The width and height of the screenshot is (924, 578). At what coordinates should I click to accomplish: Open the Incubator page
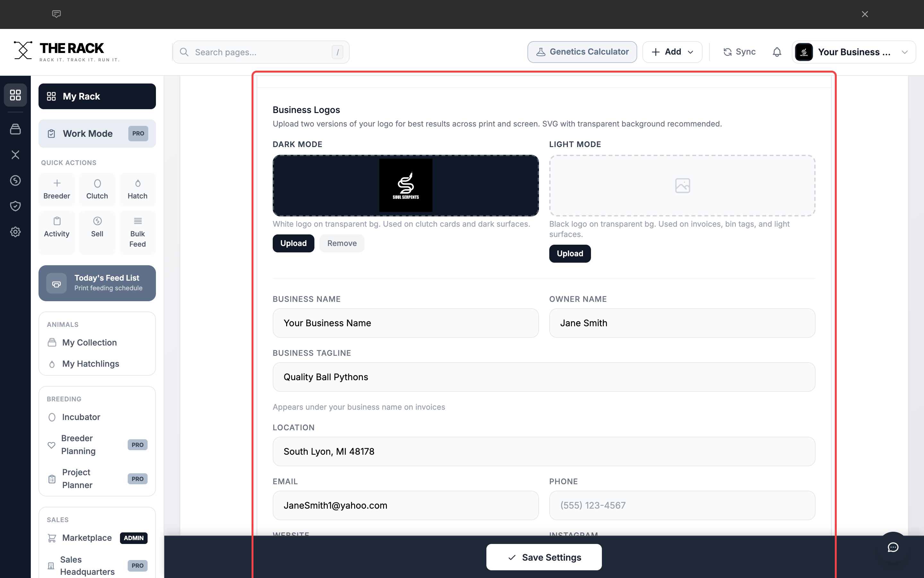click(x=97, y=417)
